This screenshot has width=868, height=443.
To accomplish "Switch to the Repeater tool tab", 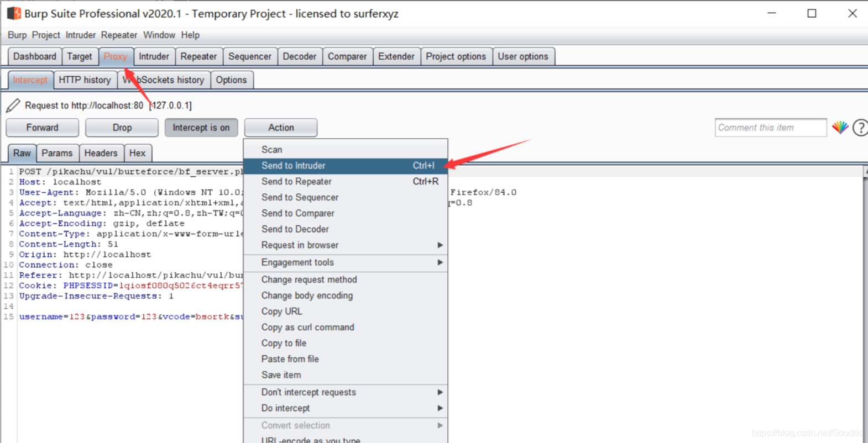I will point(198,56).
